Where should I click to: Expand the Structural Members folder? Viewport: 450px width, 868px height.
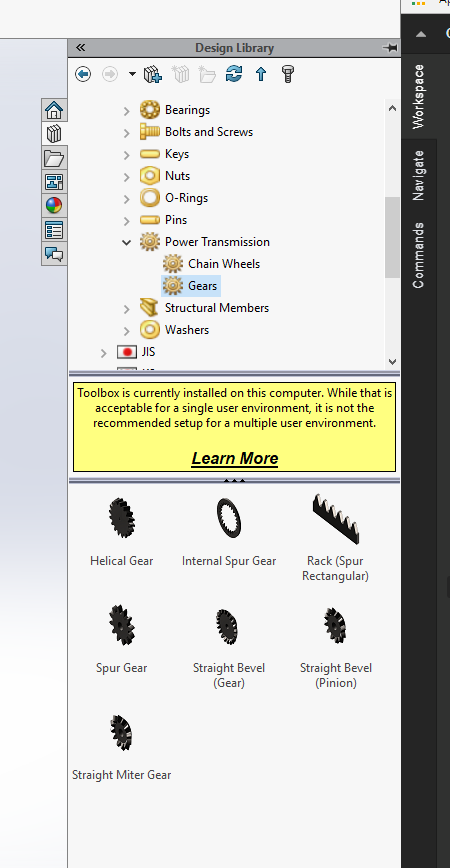tap(127, 308)
